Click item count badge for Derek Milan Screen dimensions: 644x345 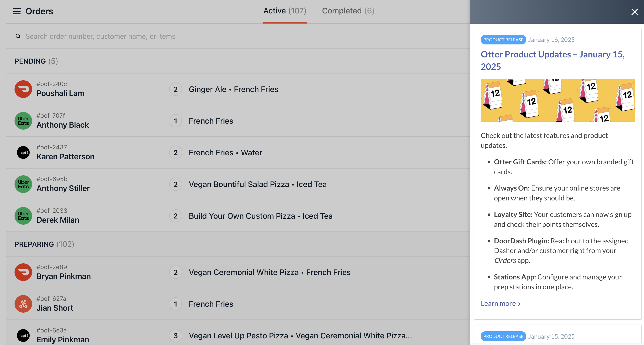(176, 216)
